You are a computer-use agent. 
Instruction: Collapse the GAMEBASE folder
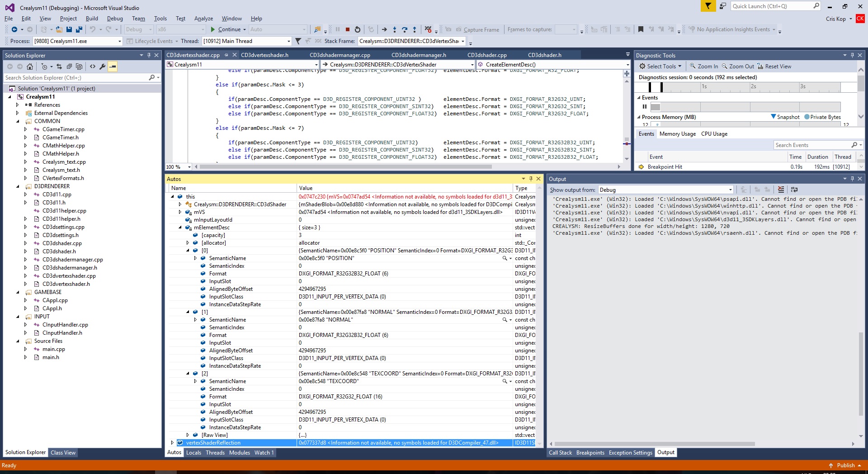(18, 292)
